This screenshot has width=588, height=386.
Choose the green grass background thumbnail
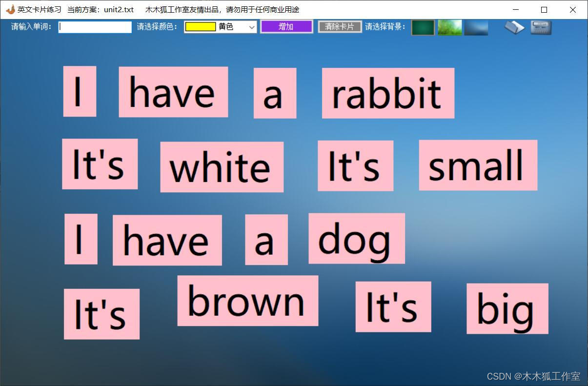click(x=450, y=27)
